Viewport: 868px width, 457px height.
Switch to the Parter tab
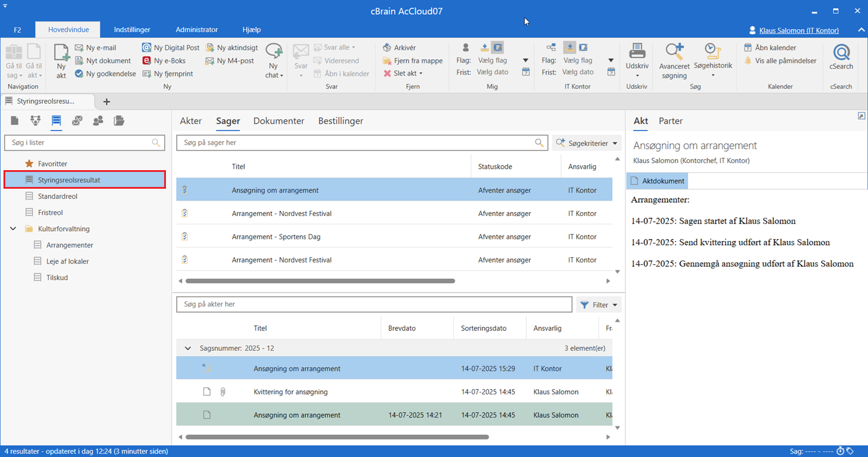[x=670, y=121]
